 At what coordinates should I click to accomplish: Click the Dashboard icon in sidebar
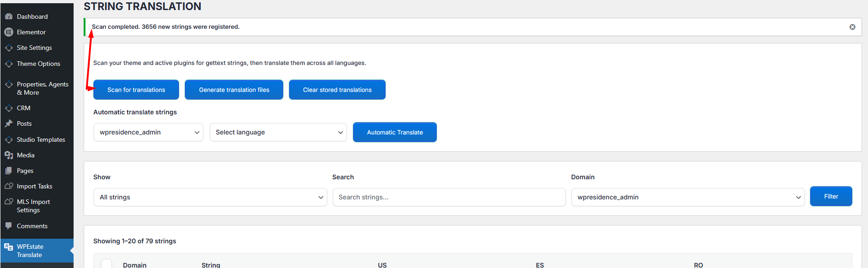point(9,16)
